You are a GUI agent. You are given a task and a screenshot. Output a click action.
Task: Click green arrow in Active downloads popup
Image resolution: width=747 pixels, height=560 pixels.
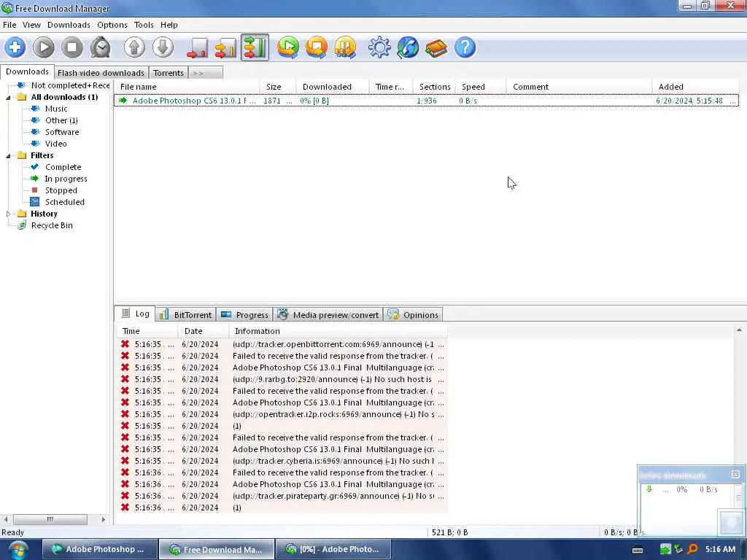click(649, 489)
